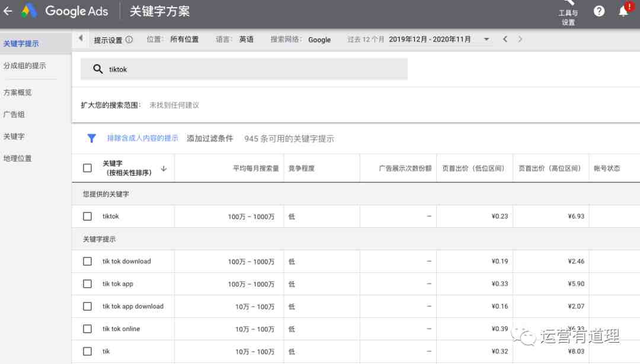The height and width of the screenshot is (364, 640).
Task: Click the 945 条可用的关键字提示 text
Action: click(289, 138)
